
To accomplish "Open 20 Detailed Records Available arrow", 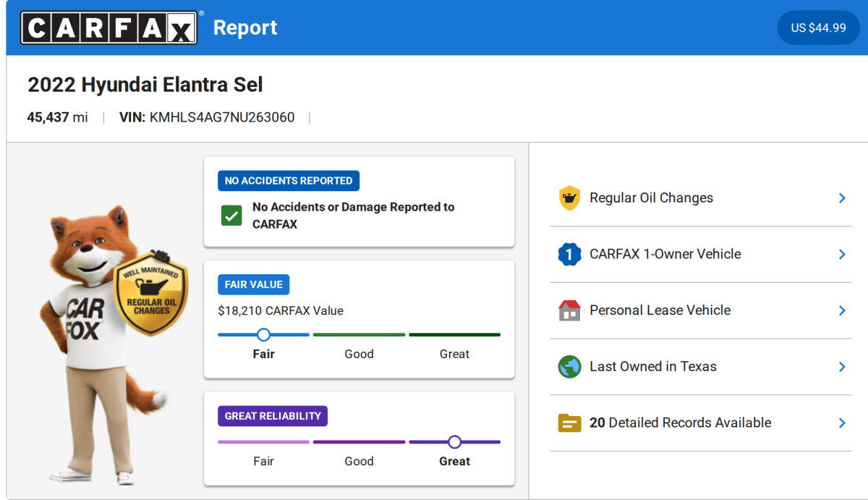I will 841,423.
